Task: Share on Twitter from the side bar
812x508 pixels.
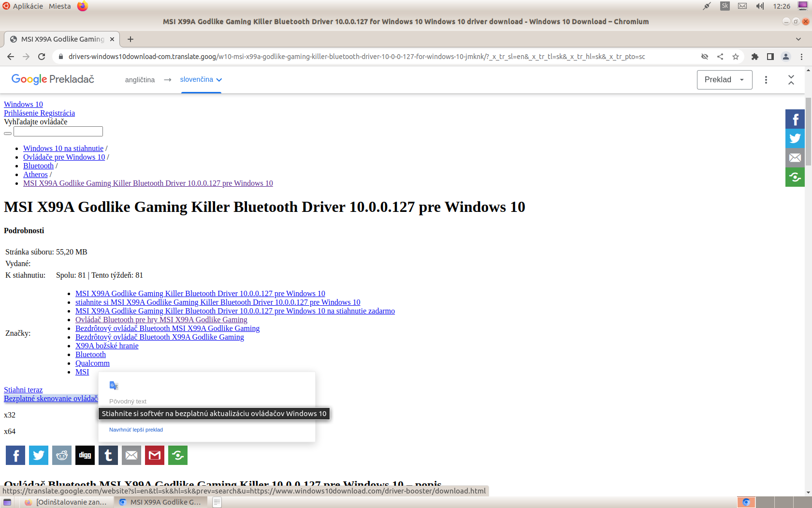Action: tap(795, 138)
